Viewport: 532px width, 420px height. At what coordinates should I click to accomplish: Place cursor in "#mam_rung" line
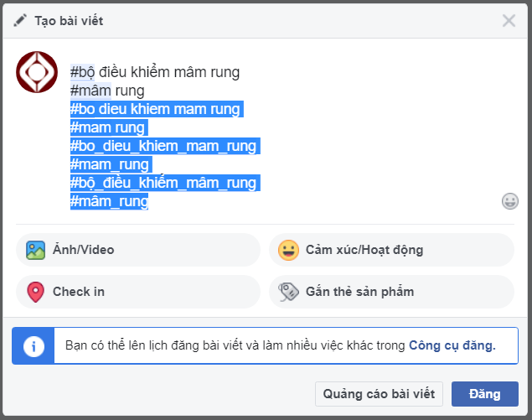point(110,164)
